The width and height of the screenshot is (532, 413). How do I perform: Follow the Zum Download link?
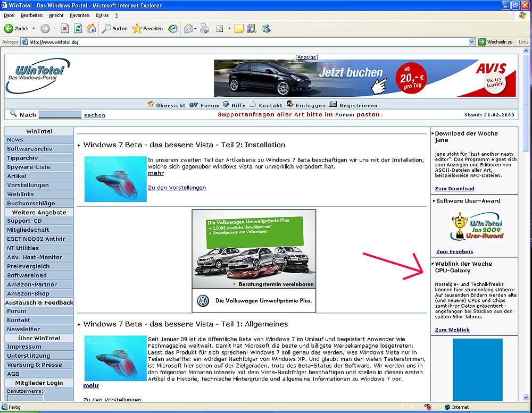coord(455,189)
